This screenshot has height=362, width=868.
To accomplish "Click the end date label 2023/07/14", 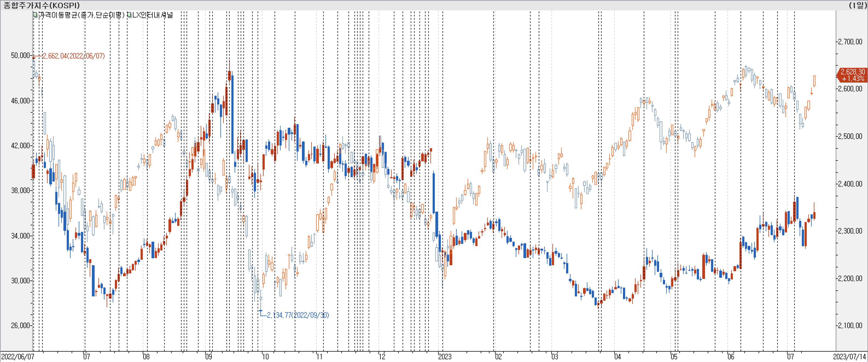I will coord(849,357).
